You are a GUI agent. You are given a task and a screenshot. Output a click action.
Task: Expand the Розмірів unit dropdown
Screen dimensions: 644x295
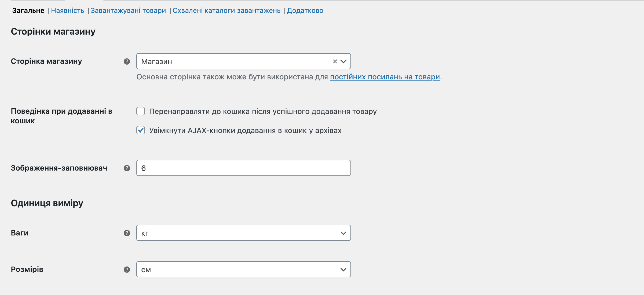pos(243,269)
